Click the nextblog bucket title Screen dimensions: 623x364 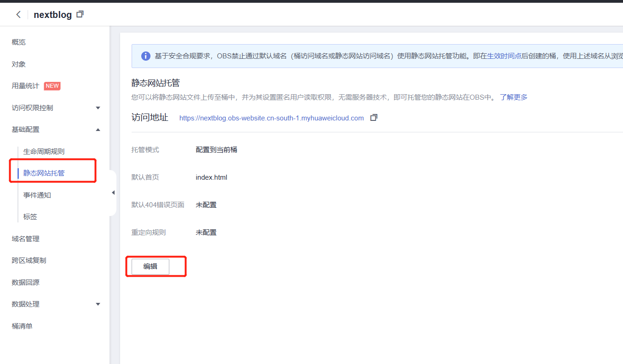pos(53,15)
